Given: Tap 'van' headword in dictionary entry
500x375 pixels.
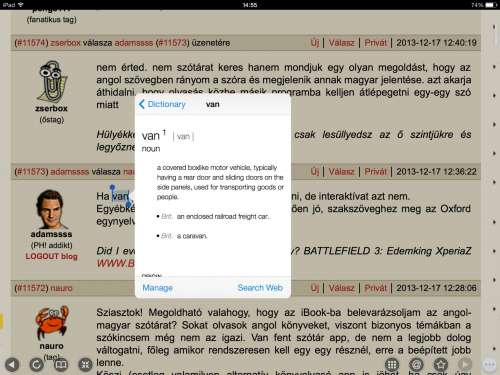Looking at the screenshot, I should pos(151,136).
